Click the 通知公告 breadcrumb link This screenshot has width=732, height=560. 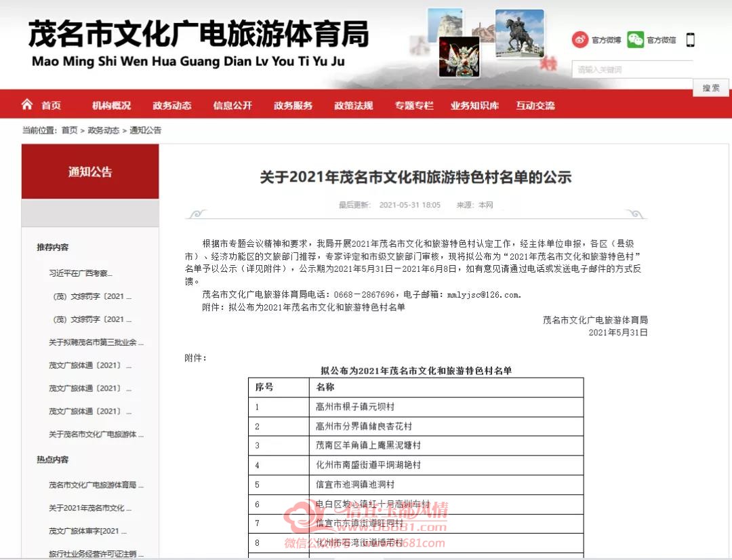point(145,130)
